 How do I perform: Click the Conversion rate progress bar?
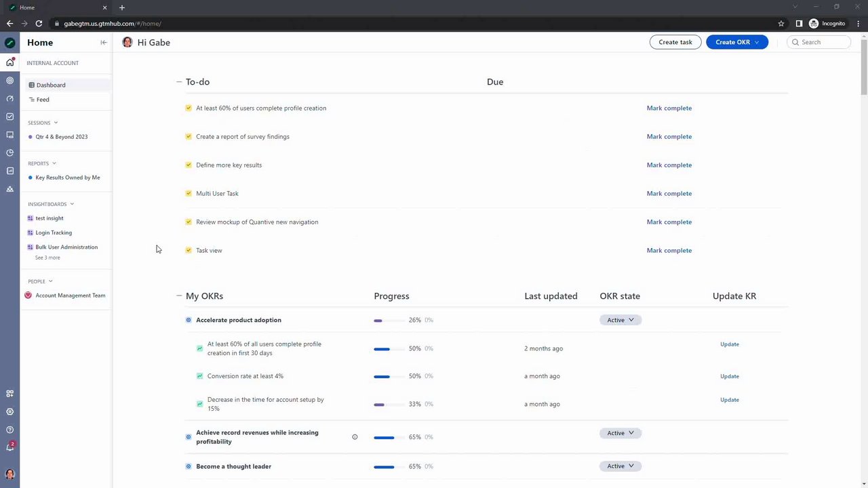click(382, 376)
